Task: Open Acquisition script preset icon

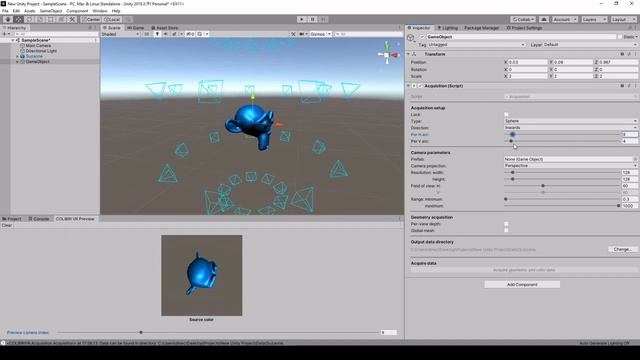Action: point(629,86)
